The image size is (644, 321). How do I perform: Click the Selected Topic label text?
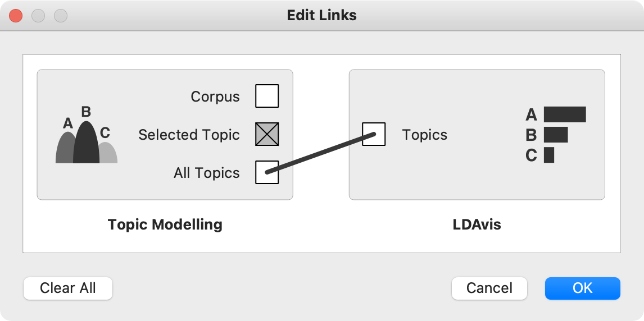(x=189, y=135)
